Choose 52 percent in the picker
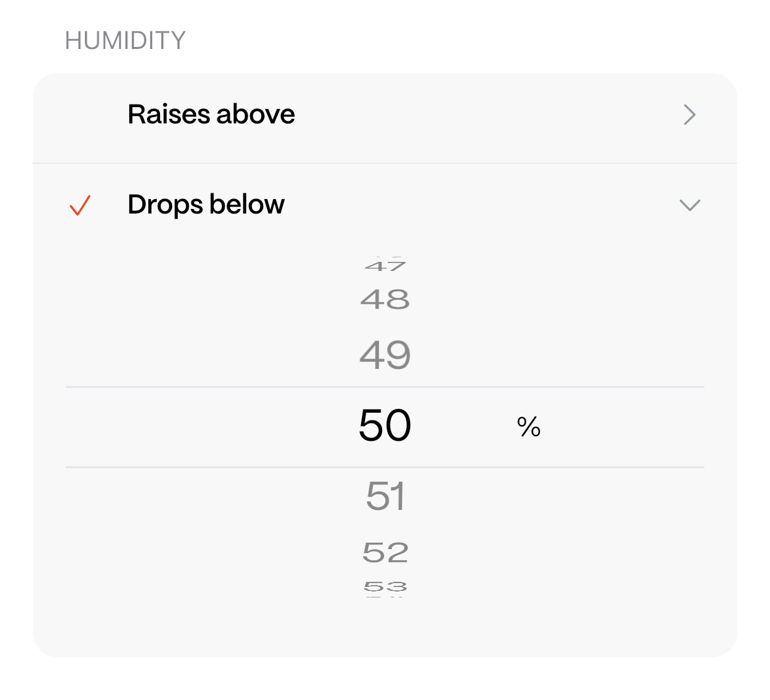Viewport: 770px width, 700px height. click(x=385, y=553)
